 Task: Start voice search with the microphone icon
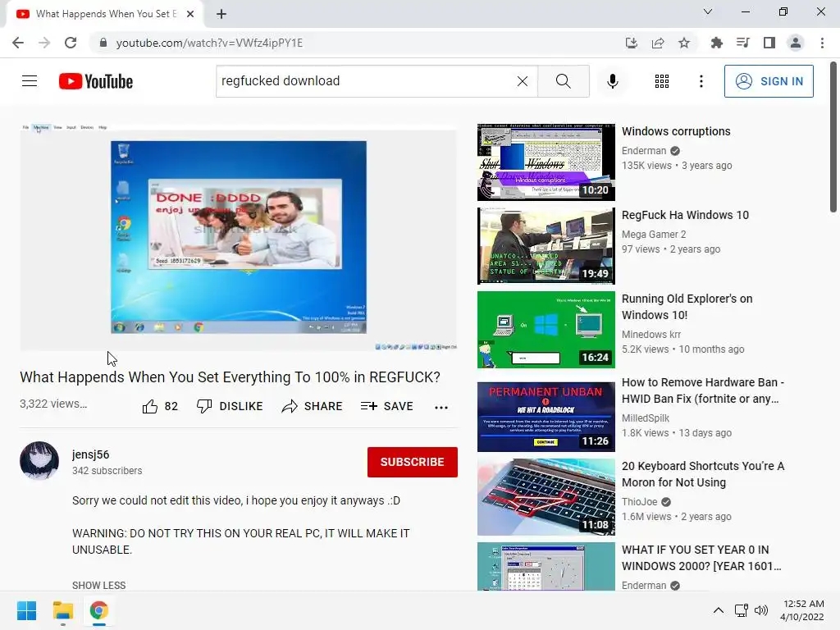coord(612,81)
